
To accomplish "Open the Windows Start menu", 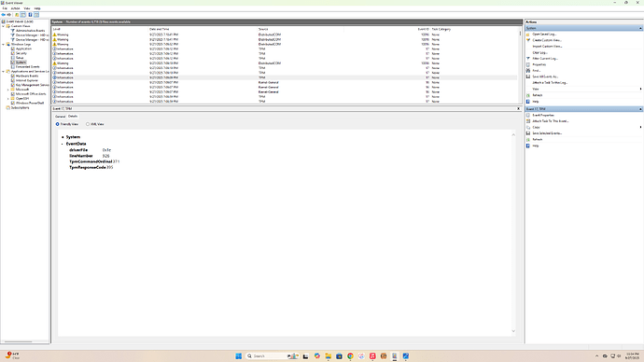I will [x=239, y=356].
